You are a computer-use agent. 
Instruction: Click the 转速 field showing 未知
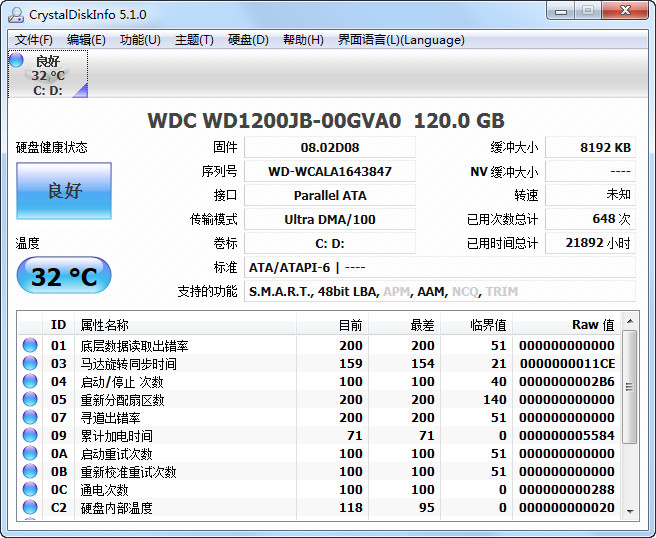pyautogui.click(x=590, y=195)
